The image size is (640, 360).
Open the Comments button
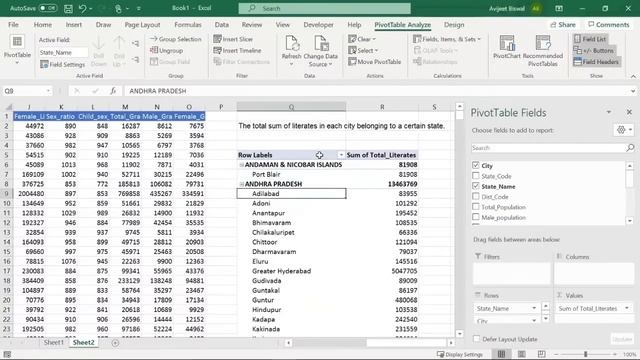pos(609,25)
